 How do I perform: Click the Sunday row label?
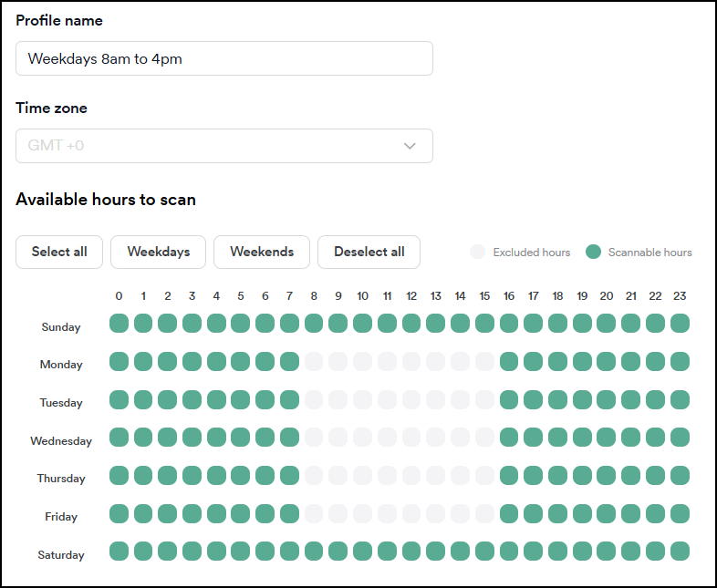[61, 327]
